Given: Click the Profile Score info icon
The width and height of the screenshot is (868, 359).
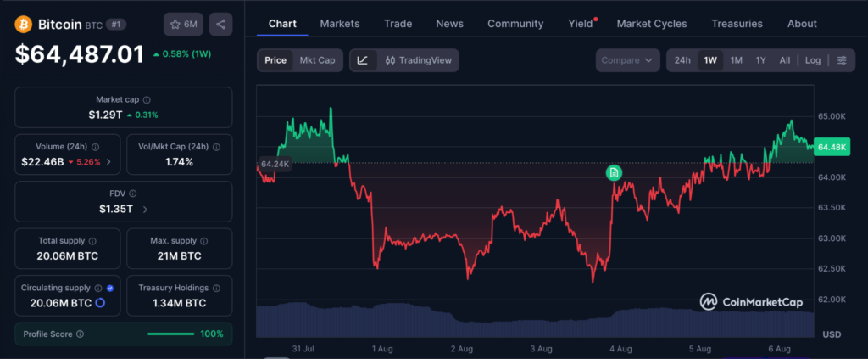Looking at the screenshot, I should 81,334.
